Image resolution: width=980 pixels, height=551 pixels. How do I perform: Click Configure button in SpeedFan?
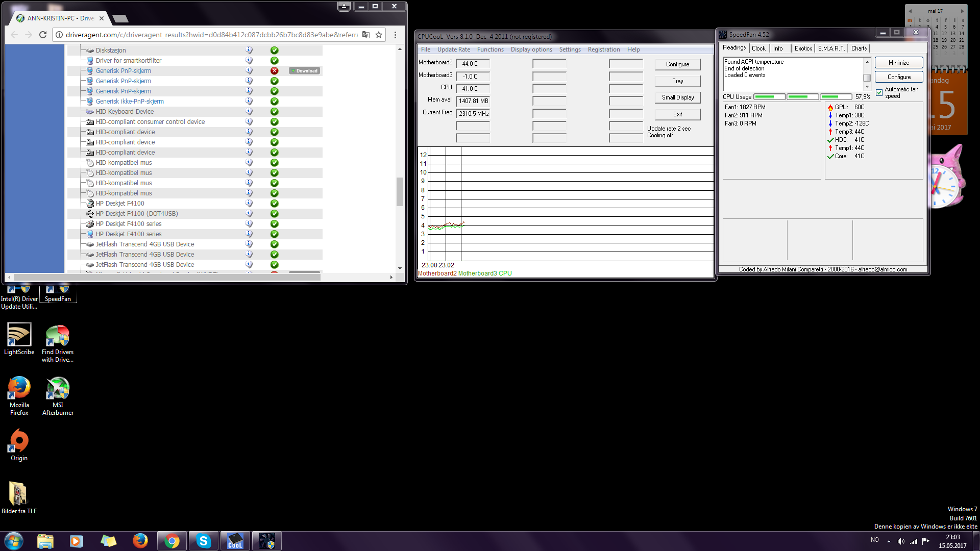pos(898,77)
